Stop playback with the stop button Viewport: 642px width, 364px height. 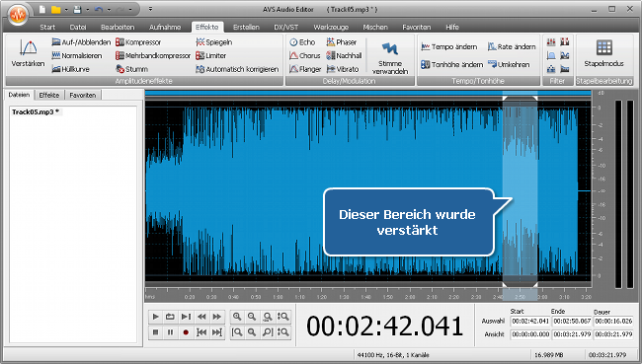pyautogui.click(x=155, y=332)
